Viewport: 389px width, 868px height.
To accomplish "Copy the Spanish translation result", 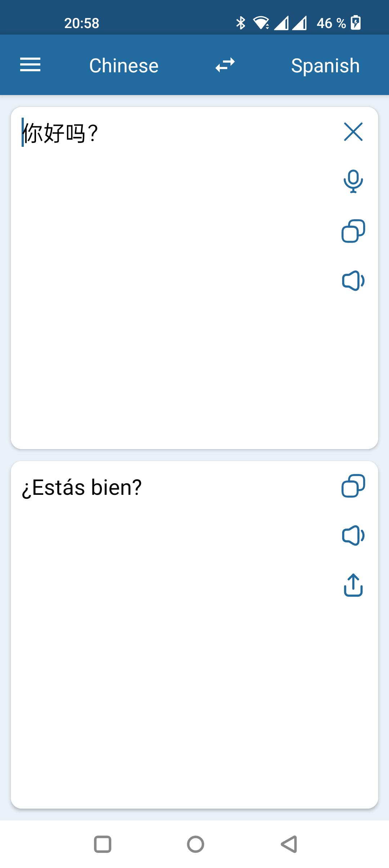I will pyautogui.click(x=353, y=486).
